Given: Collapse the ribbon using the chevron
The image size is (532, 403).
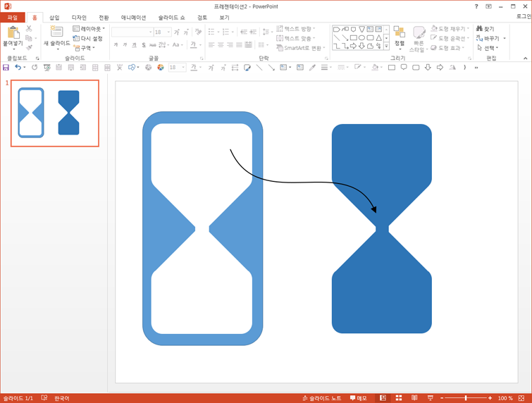Looking at the screenshot, I should (x=525, y=58).
